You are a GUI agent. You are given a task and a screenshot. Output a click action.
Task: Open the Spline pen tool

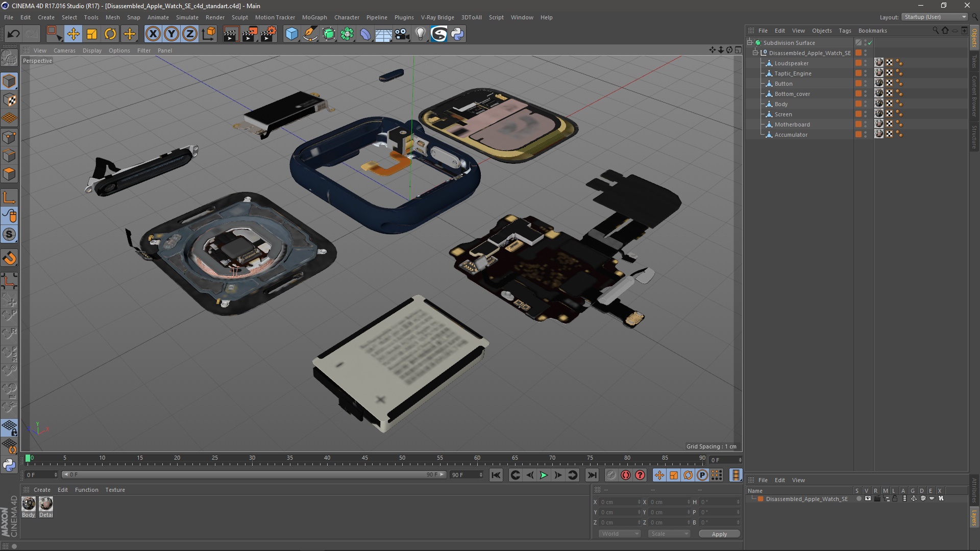point(310,34)
